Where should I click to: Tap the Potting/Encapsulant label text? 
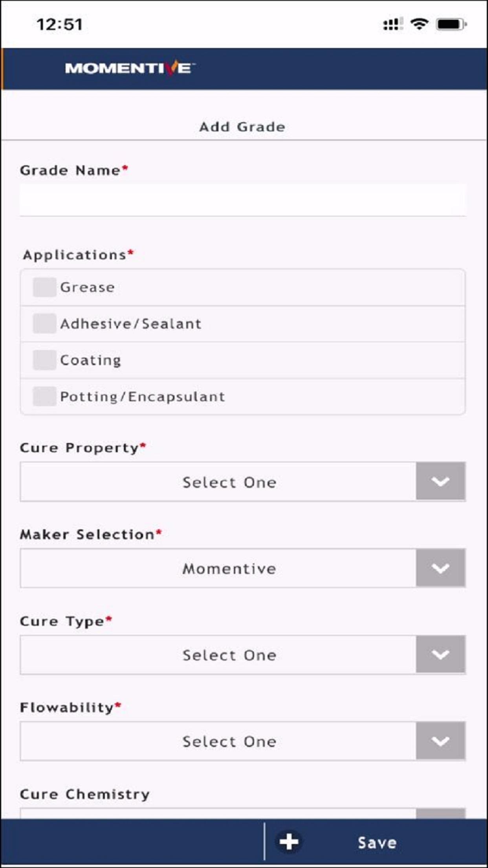coord(143,397)
